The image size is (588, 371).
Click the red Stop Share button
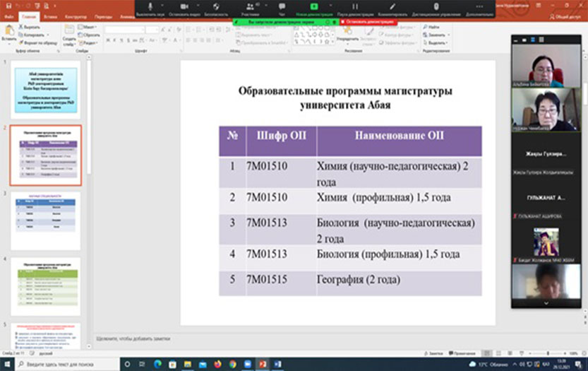point(368,22)
